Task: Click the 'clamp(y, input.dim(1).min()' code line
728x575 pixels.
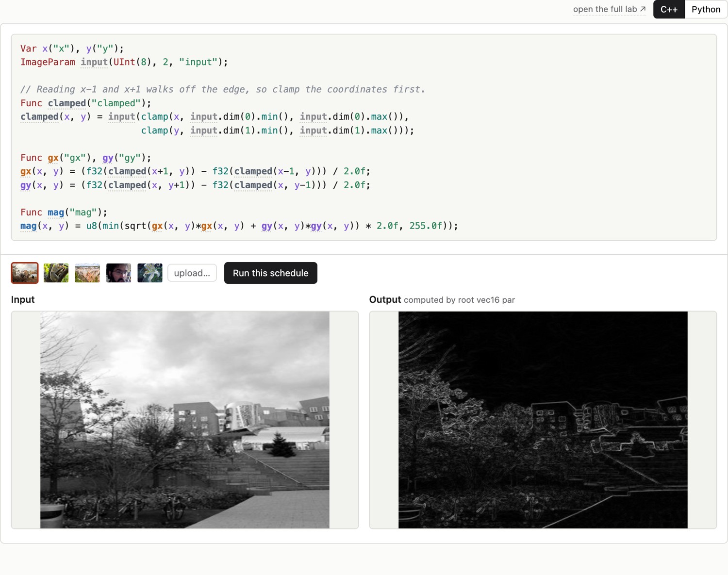Action: [278, 131]
